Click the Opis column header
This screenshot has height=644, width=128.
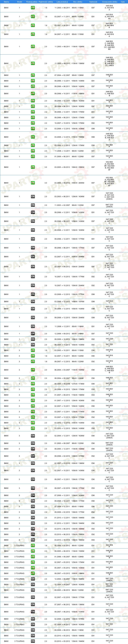(123, 2)
